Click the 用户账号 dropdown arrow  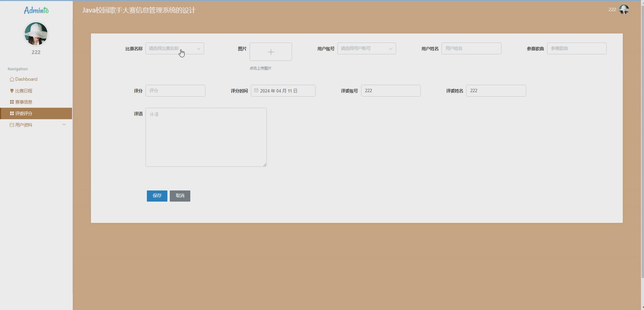(x=391, y=49)
